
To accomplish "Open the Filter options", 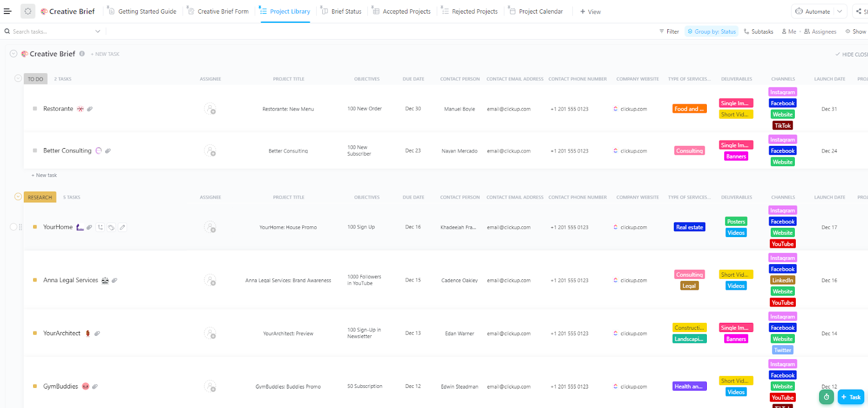I will pos(669,31).
